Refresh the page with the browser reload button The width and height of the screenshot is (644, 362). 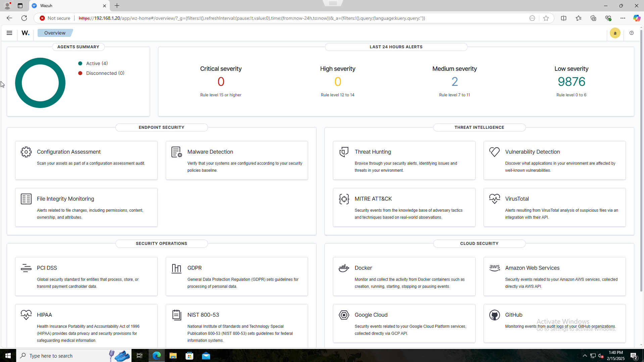coord(24,18)
